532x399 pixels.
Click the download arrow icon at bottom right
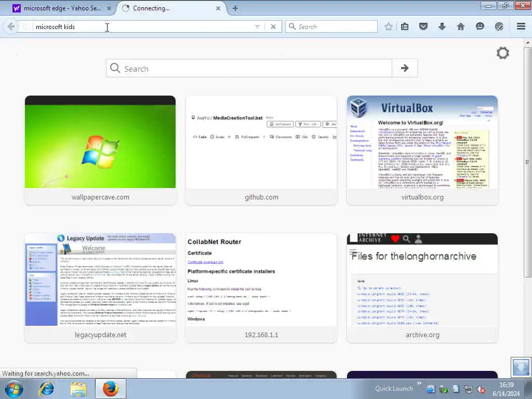click(521, 366)
